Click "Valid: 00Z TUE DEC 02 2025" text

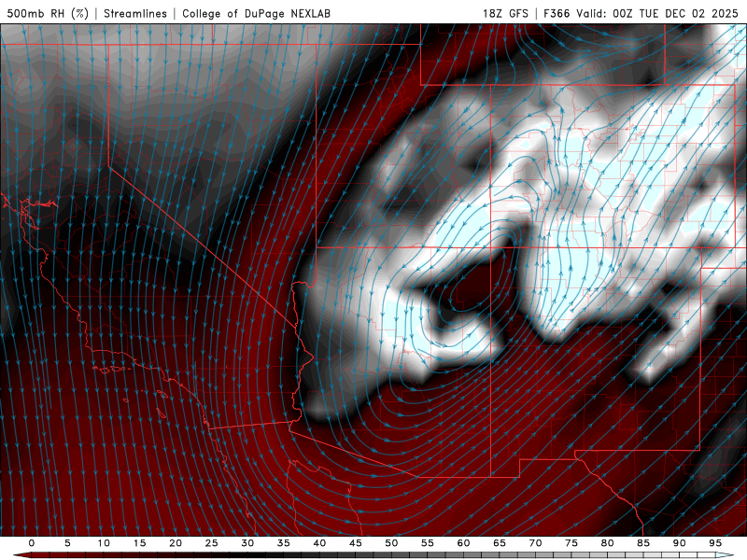point(657,13)
